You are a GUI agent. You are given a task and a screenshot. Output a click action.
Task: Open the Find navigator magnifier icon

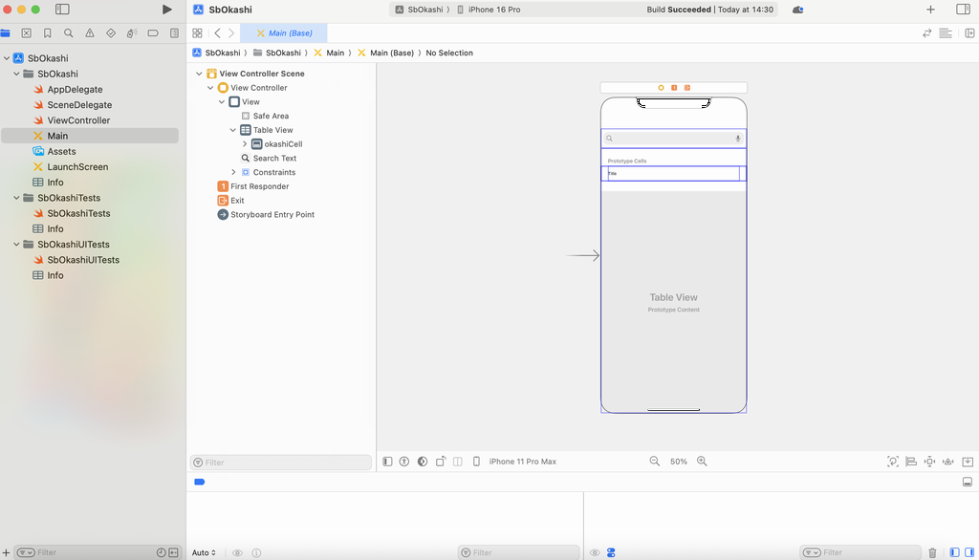(x=68, y=32)
